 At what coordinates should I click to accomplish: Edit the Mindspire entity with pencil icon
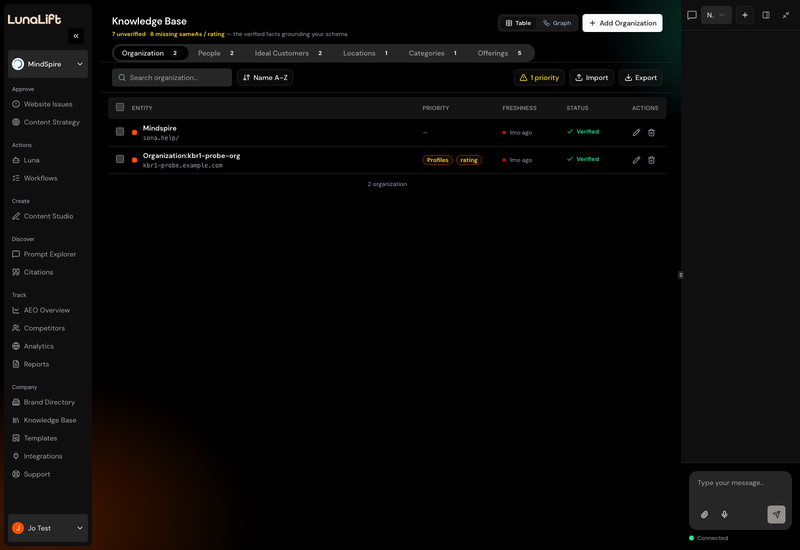[x=636, y=133]
